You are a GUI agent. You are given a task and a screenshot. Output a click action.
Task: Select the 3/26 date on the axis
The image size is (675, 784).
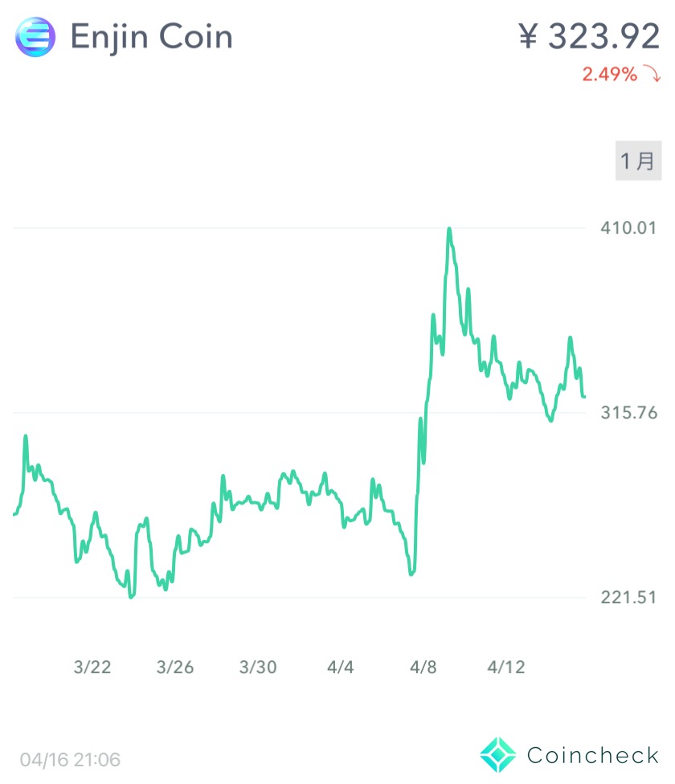pos(175,667)
